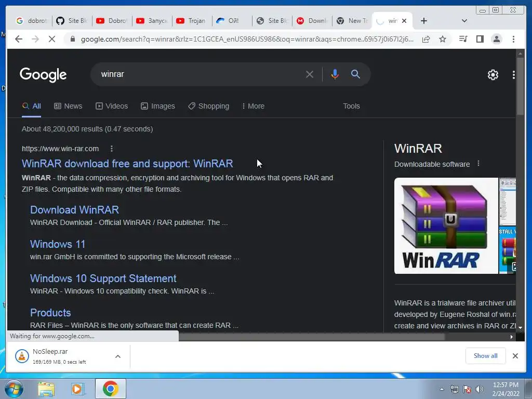The width and height of the screenshot is (532, 399).
Task: Open more options for WinRAR knowledge panel
Action: (x=478, y=164)
